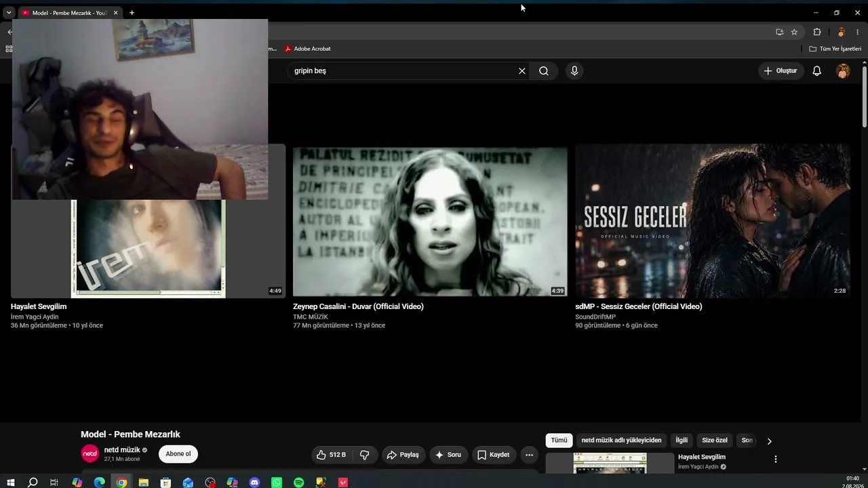Share the video with Paylaş
Image resolution: width=868 pixels, height=488 pixels.
click(403, 455)
